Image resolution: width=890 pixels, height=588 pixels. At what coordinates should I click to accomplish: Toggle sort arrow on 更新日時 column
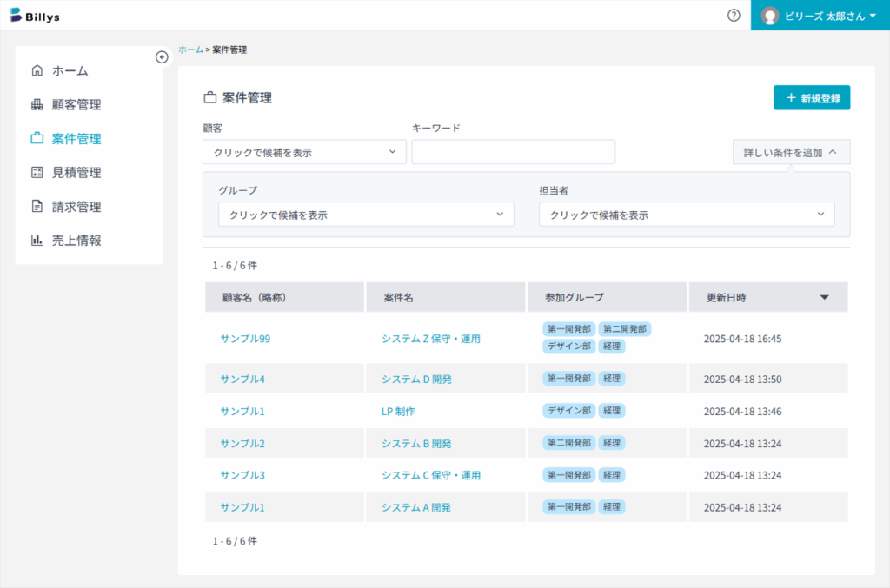[x=824, y=297]
